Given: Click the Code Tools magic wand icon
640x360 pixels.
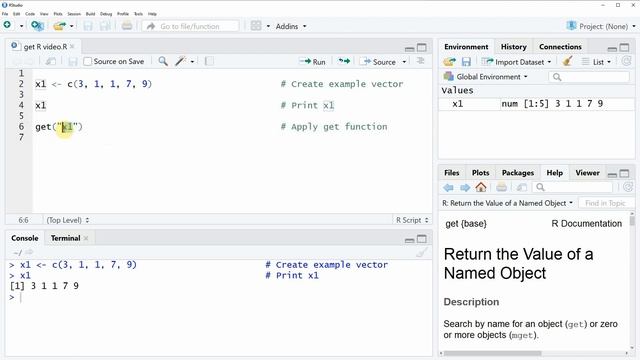Looking at the screenshot, I should [180, 61].
